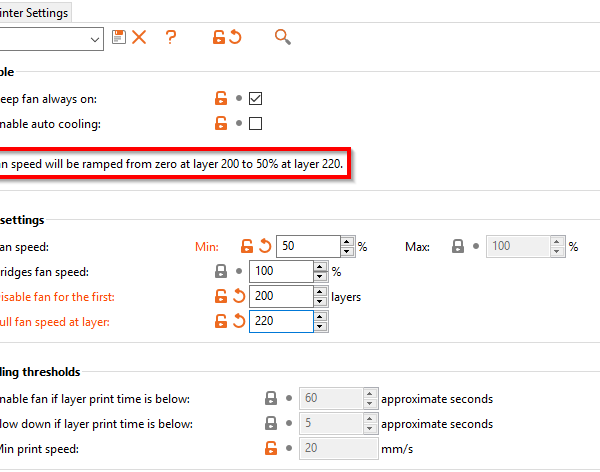Click the save preset floppy disk icon
Image resolution: width=600 pixels, height=472 pixels.
(119, 37)
